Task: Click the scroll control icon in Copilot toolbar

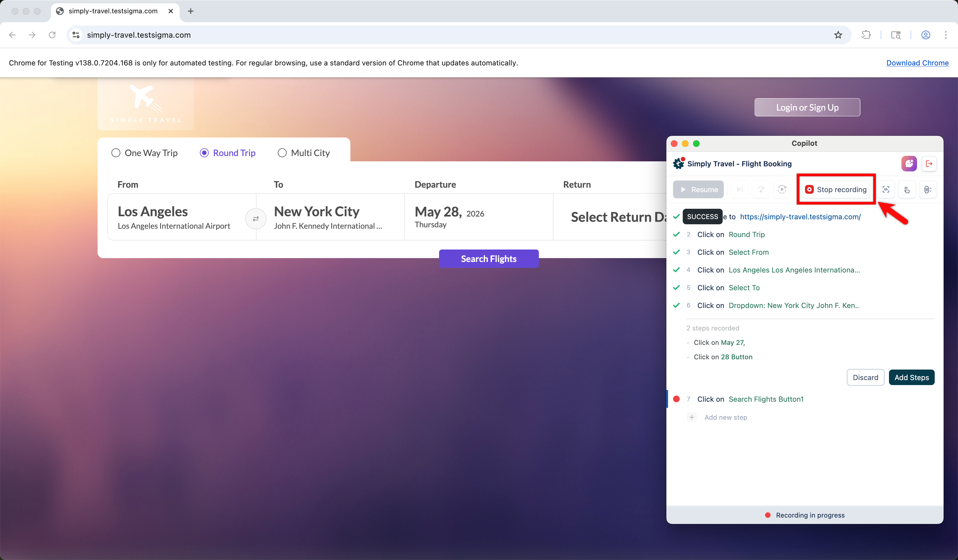Action: click(x=928, y=189)
